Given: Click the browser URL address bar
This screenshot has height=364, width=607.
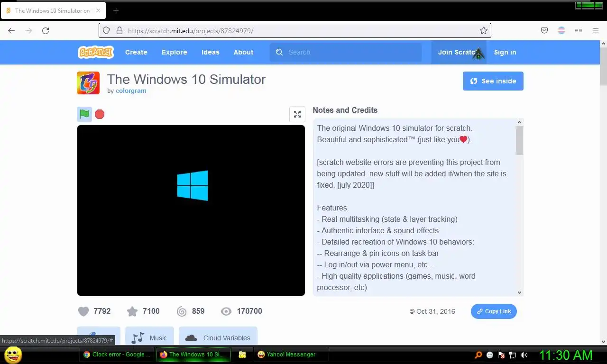Looking at the screenshot, I should [295, 30].
